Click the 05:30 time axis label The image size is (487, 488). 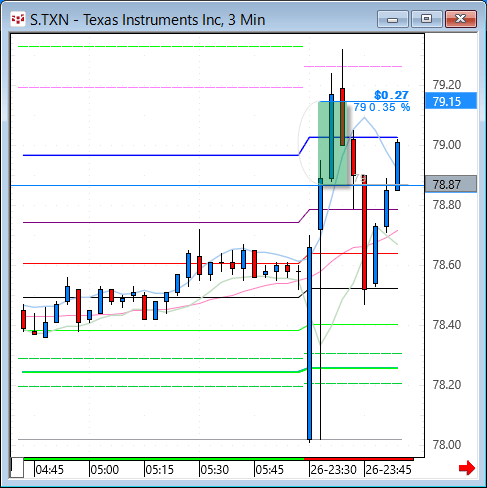[215, 470]
